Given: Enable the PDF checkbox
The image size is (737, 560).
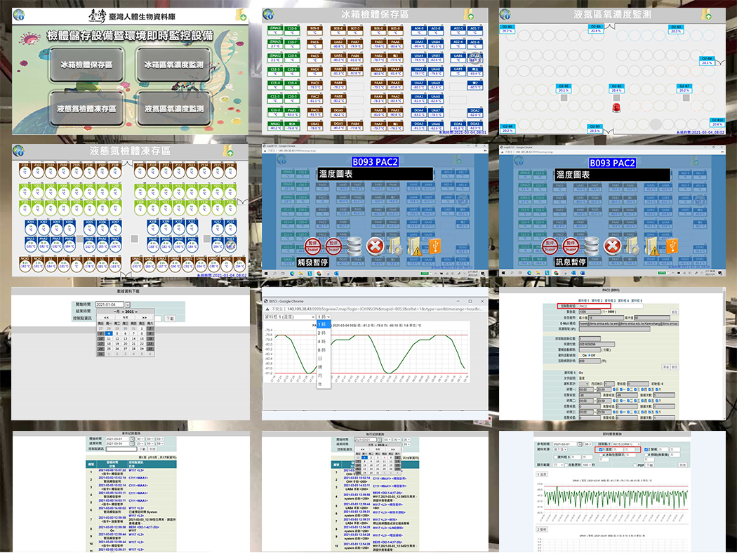Looking at the screenshot, I should (637, 465).
